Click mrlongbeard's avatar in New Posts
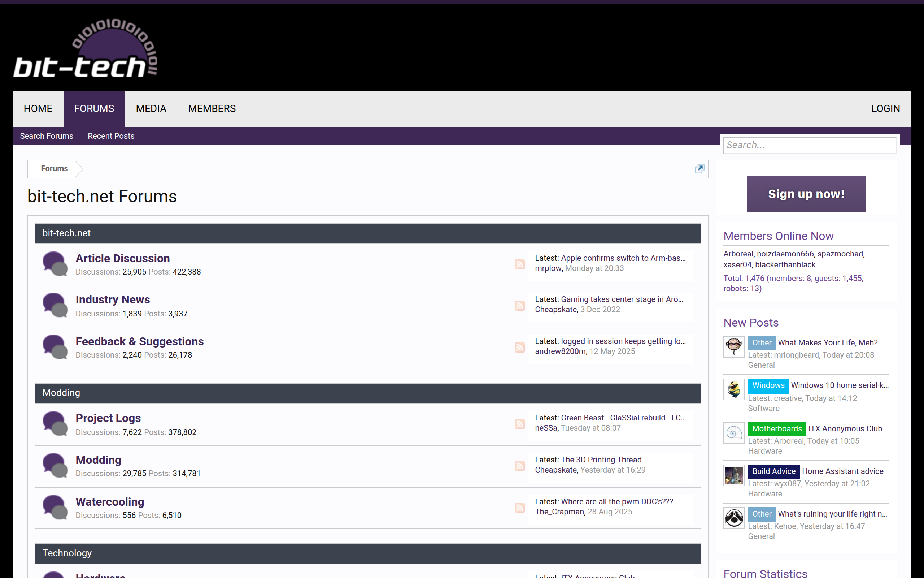 pyautogui.click(x=734, y=347)
